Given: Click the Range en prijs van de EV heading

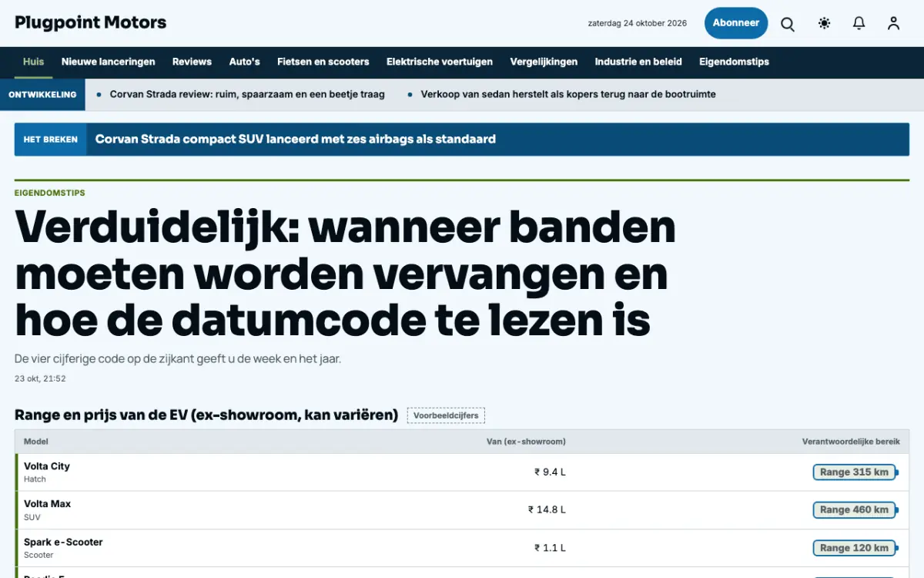Looking at the screenshot, I should pos(206,415).
